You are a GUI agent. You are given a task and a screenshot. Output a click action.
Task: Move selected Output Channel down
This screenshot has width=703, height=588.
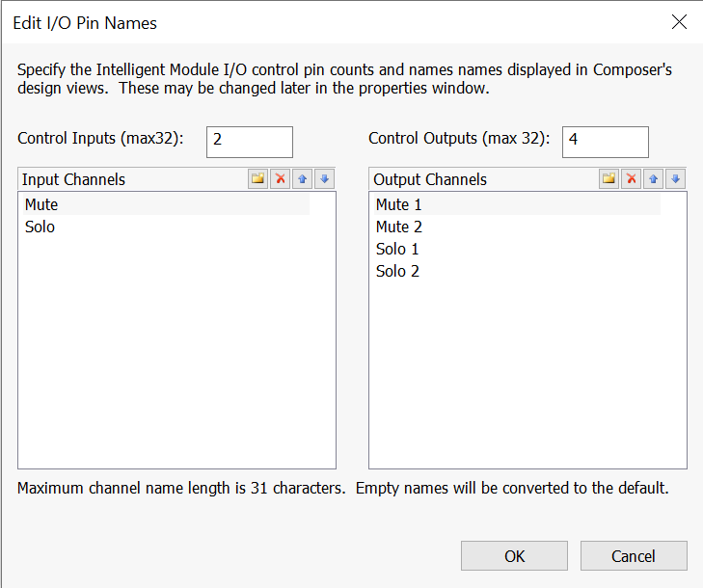point(675,179)
